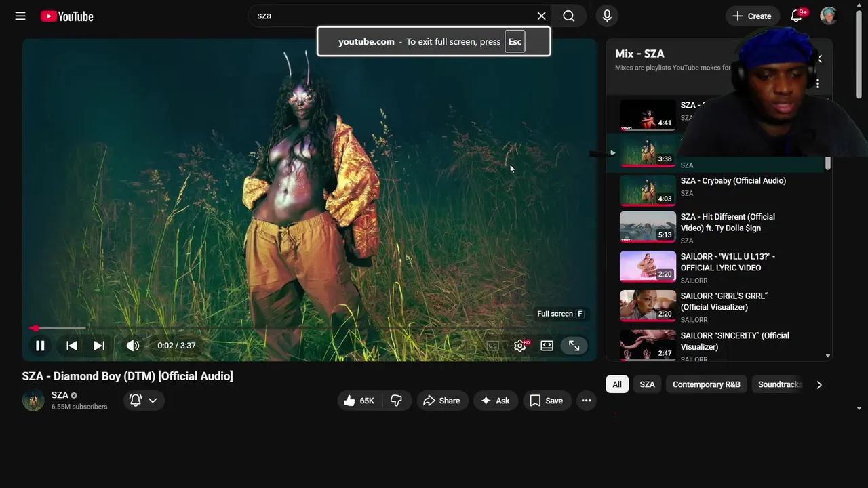Open the Ask AI button
Viewport: 868px width, 488px height.
click(495, 401)
